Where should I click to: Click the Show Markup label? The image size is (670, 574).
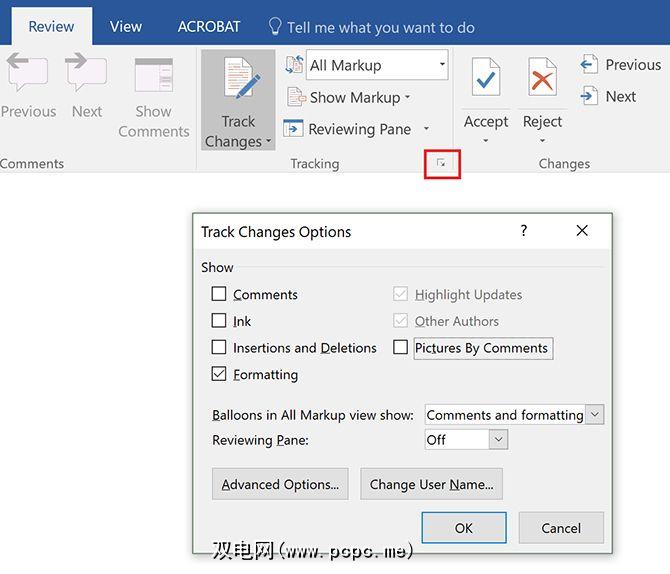(x=355, y=97)
